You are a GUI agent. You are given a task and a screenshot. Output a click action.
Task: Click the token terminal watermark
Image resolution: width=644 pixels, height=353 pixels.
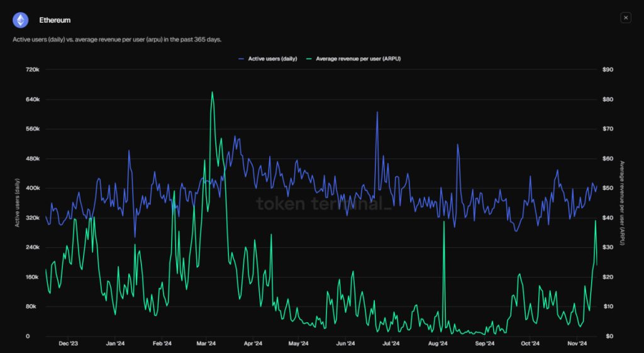323,203
